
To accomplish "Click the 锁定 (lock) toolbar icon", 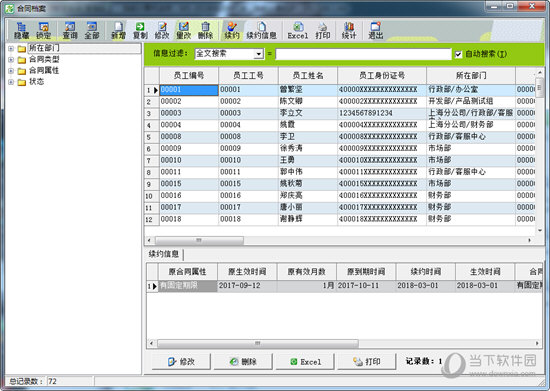I will pyautogui.click(x=43, y=31).
